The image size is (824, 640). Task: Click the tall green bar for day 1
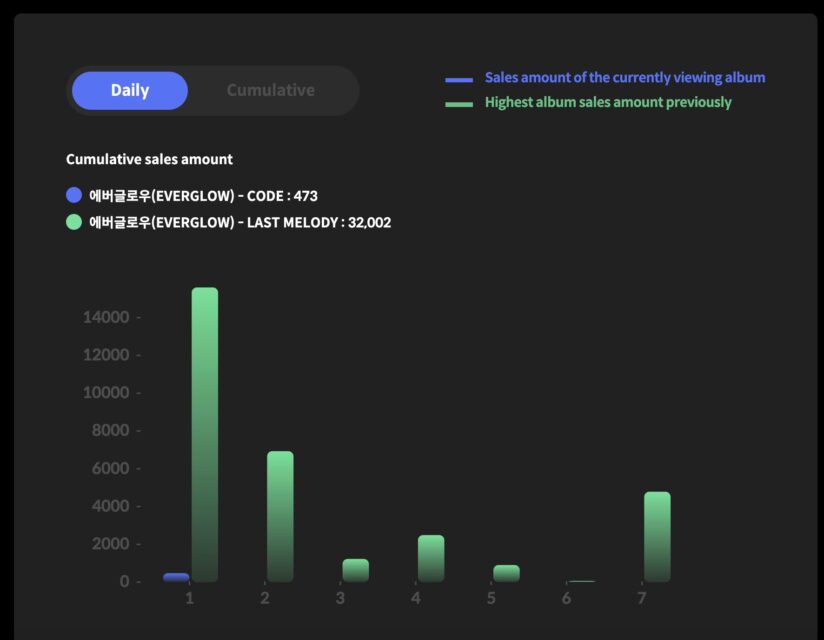tap(205, 435)
